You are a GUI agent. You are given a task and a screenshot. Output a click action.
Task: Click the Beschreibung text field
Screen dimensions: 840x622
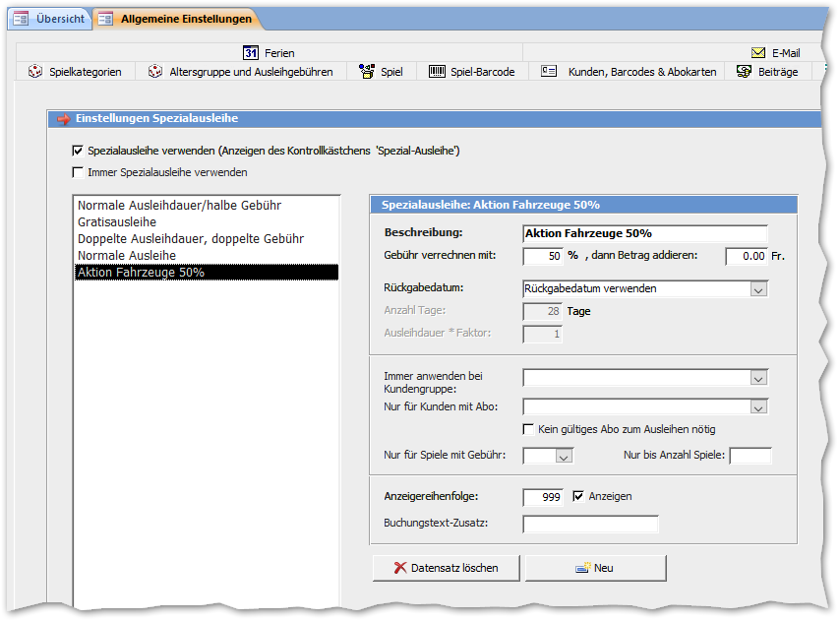645,233
